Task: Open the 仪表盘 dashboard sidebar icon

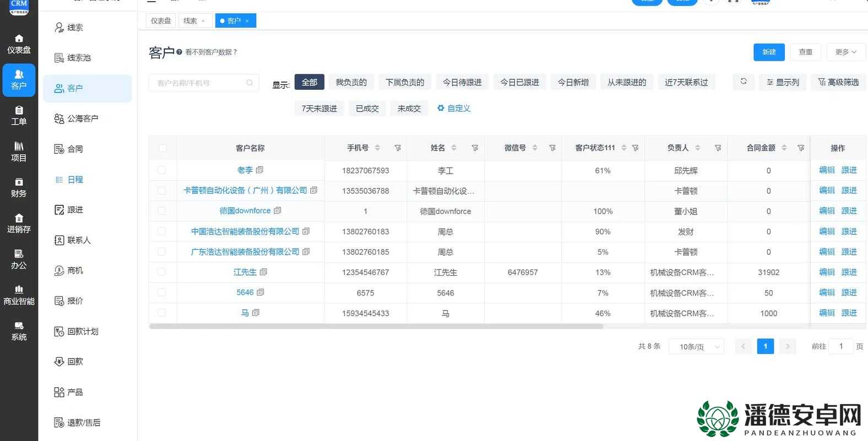Action: tap(19, 44)
